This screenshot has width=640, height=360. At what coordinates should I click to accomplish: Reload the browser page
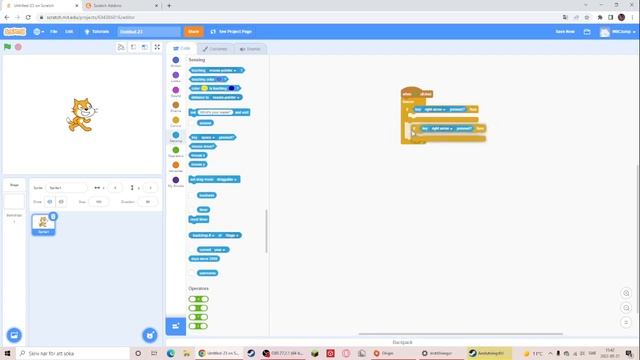[28, 17]
